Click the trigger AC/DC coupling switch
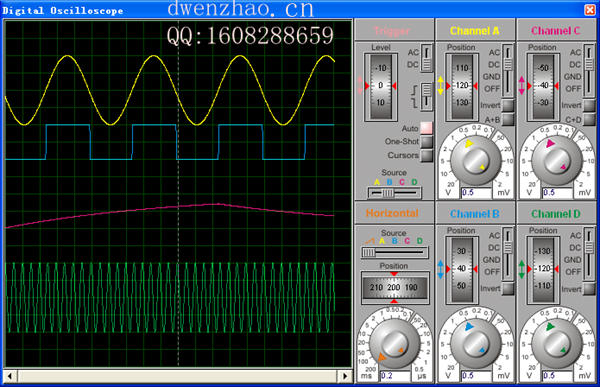Viewport: 600px width, 387px height. coord(426,58)
